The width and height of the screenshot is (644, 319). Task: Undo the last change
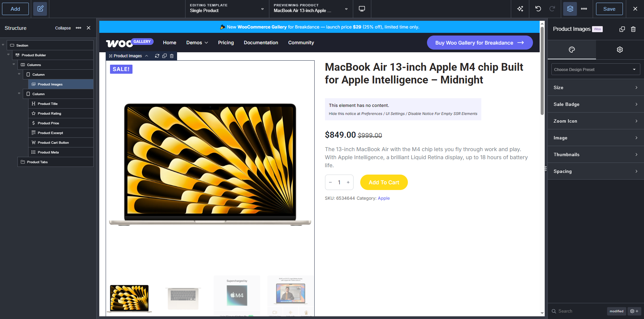538,9
